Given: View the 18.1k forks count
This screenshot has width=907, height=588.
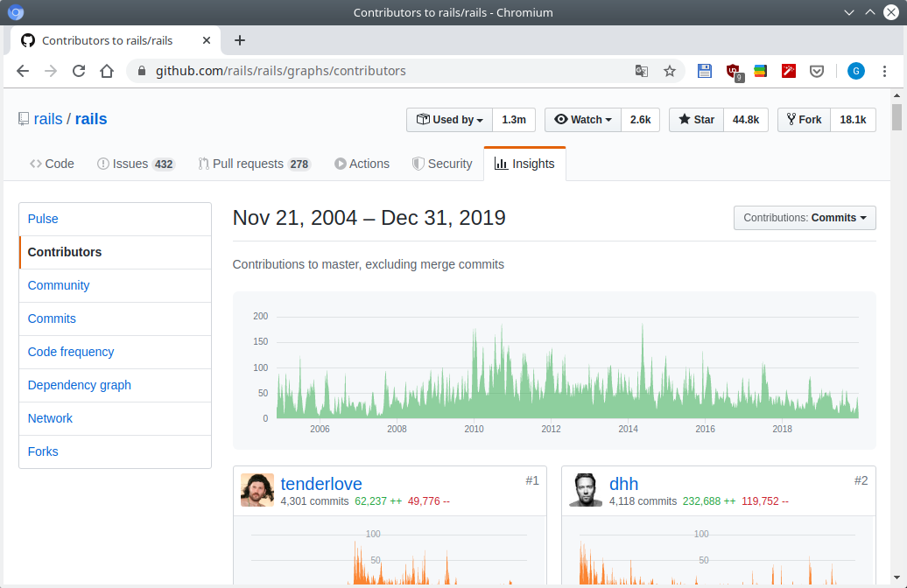Looking at the screenshot, I should (x=854, y=120).
